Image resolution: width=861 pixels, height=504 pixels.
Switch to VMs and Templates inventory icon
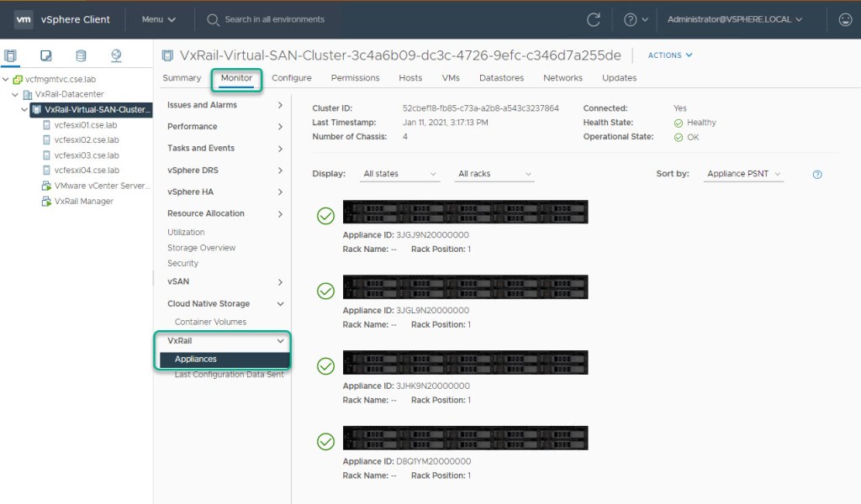click(x=46, y=56)
